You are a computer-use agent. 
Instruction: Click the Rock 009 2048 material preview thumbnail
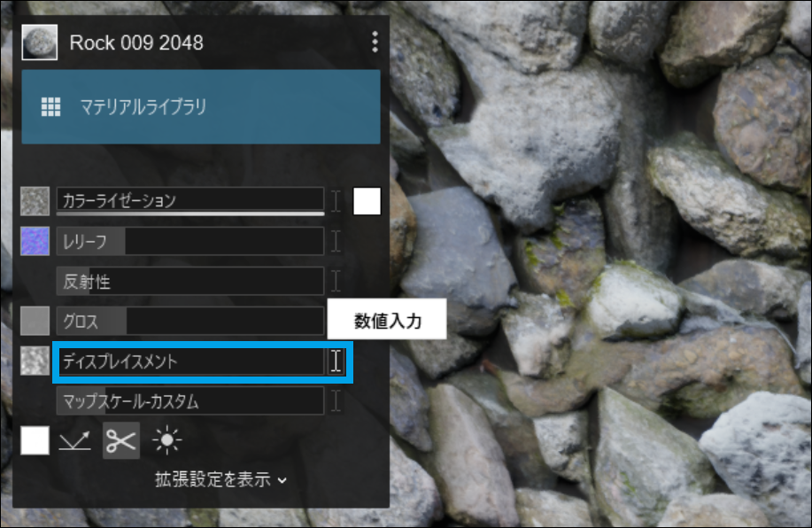(39, 43)
